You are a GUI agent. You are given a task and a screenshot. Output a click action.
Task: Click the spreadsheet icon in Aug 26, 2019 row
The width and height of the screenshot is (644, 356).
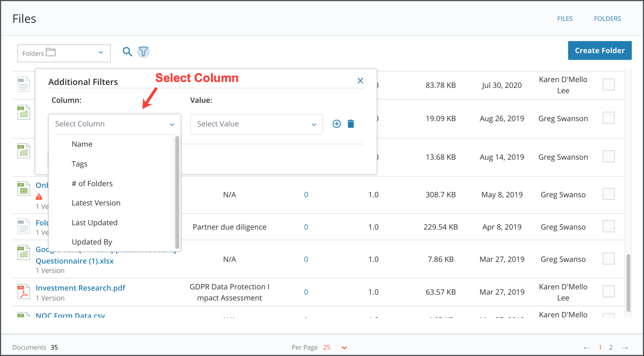(x=24, y=113)
